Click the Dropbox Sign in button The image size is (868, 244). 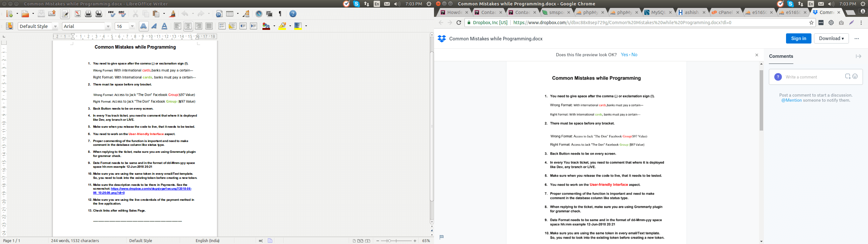798,38
